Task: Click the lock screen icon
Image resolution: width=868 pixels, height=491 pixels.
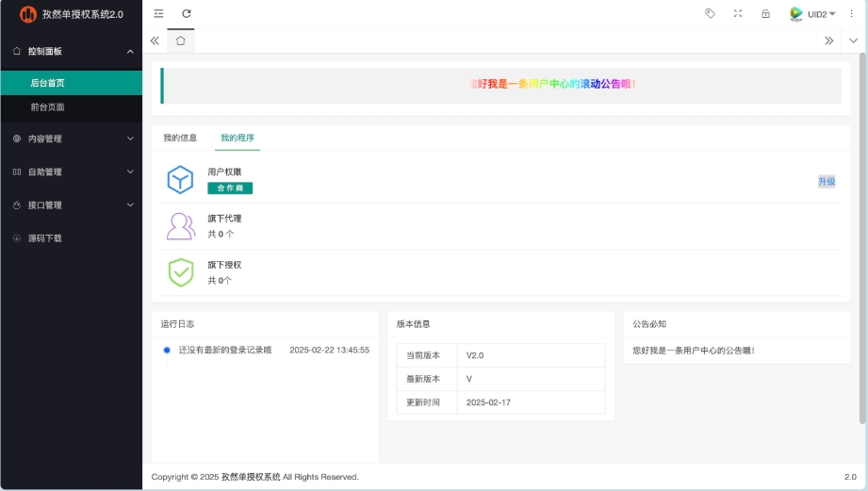Action: 765,13
